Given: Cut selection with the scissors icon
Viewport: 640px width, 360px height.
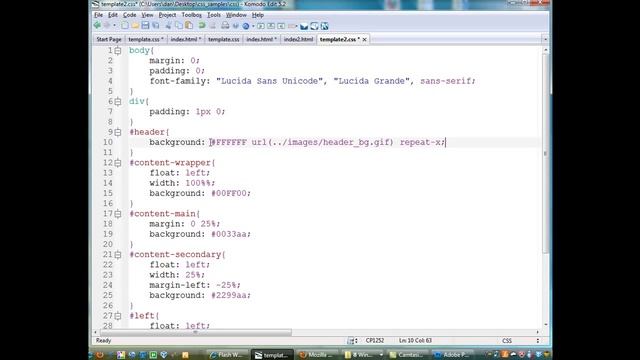Looking at the screenshot, I should tap(168, 26).
